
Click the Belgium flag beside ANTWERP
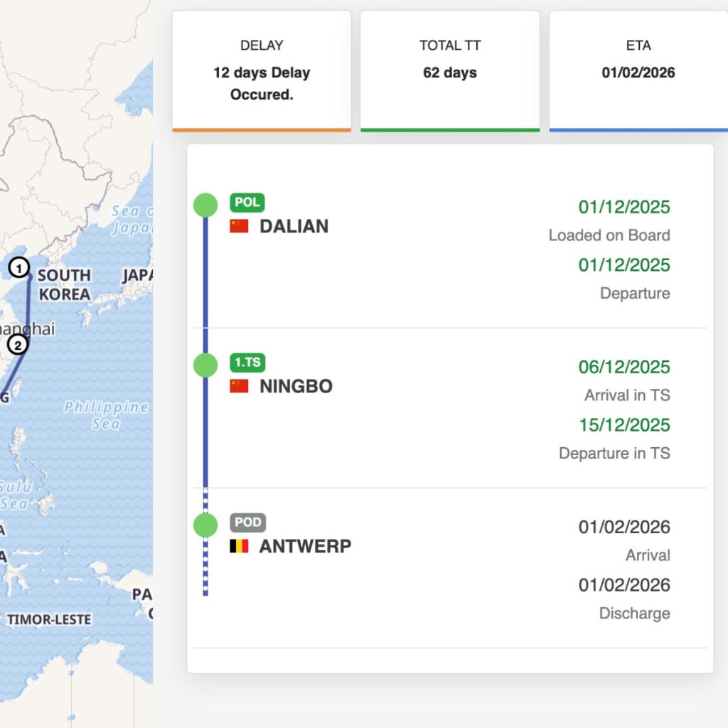tap(239, 546)
